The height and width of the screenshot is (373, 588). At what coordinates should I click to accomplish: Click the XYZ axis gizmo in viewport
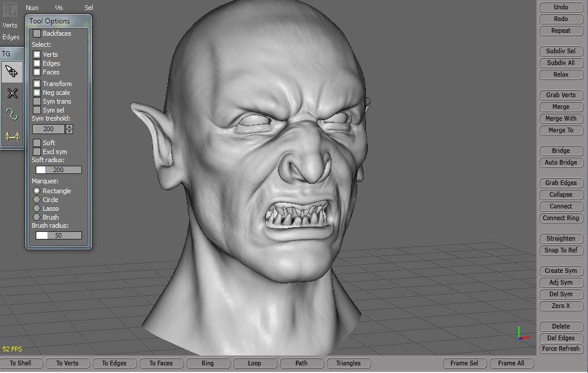coord(522,333)
